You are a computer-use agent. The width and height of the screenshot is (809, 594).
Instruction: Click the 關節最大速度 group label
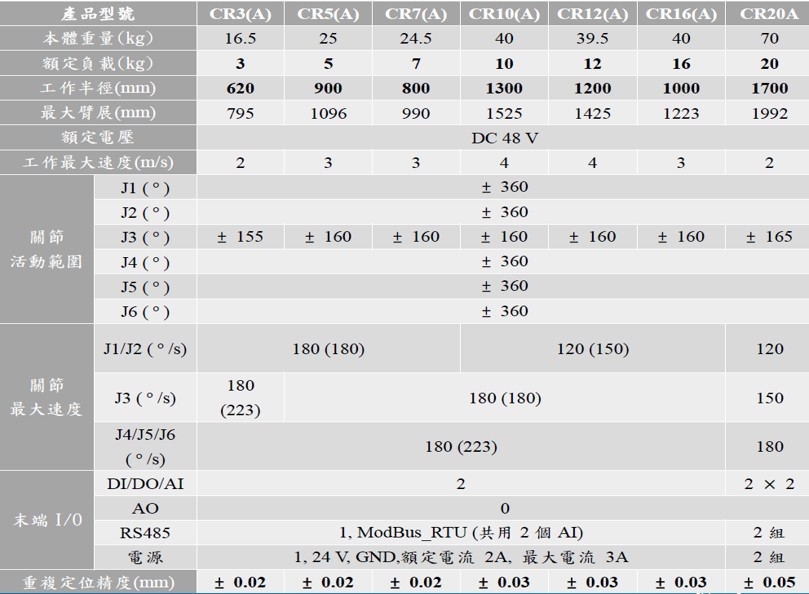46,397
